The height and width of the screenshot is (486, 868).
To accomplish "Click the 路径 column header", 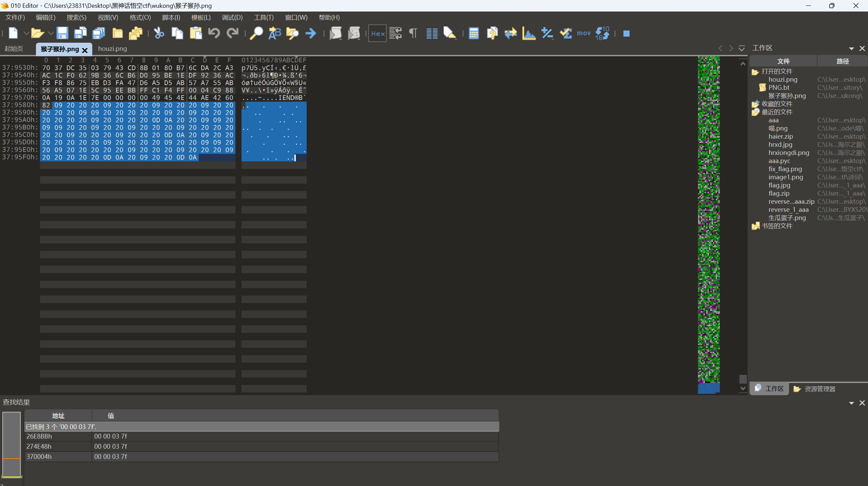I will pos(843,61).
